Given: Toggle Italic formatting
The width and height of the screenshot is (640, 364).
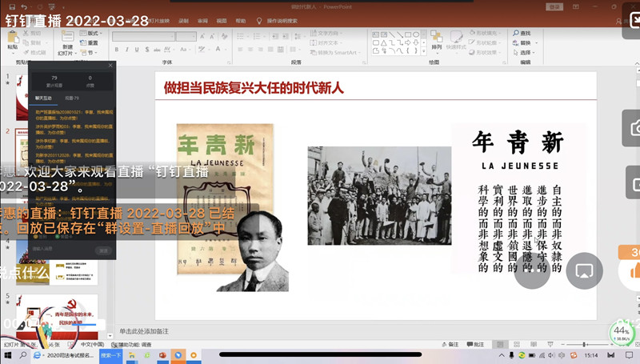Looking at the screenshot, I should point(127,50).
